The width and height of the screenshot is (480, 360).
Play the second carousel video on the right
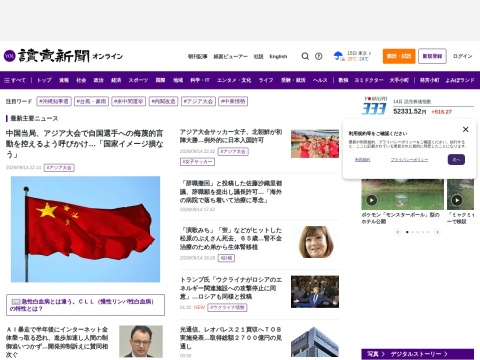click(457, 200)
